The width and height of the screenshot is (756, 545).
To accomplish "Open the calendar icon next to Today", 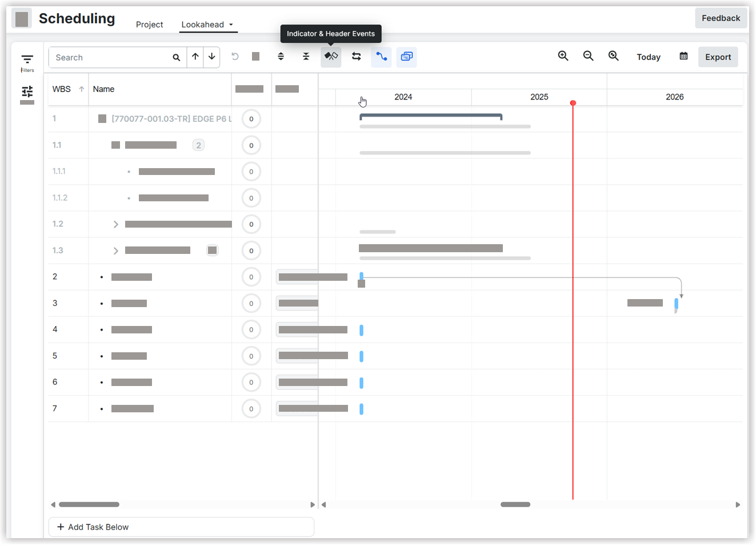I will pyautogui.click(x=683, y=56).
